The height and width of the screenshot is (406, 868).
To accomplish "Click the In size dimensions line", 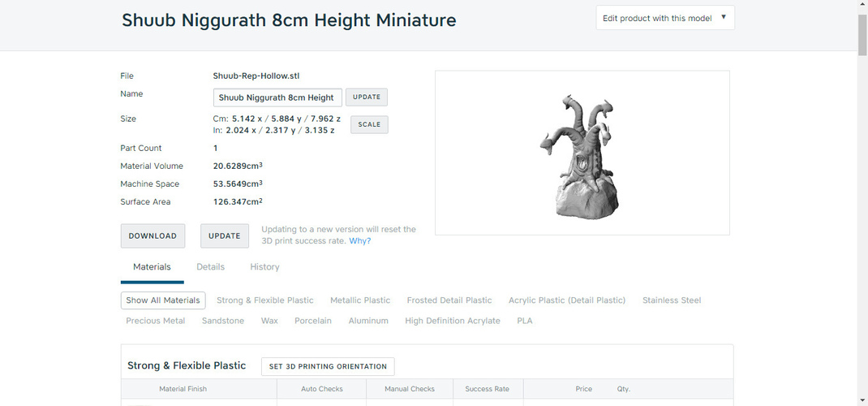I will (273, 130).
